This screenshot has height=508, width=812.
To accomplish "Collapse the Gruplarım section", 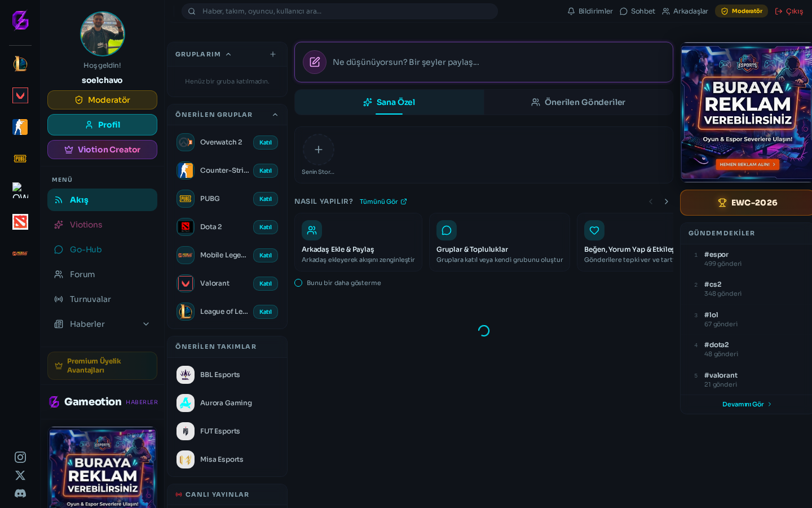I will (228, 54).
